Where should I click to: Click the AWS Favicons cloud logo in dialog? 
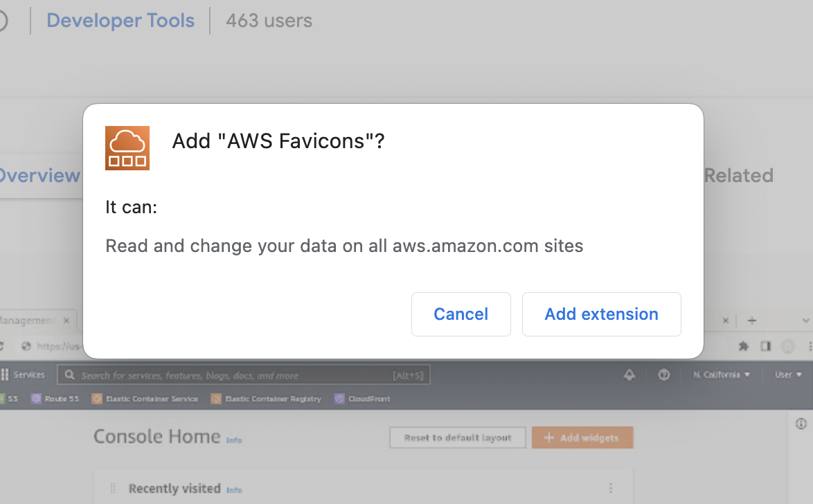pos(127,147)
